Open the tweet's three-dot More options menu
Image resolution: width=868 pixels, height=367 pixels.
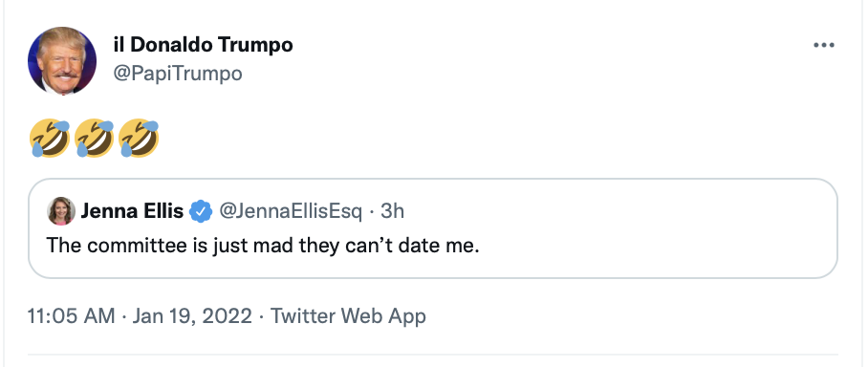coord(823,45)
